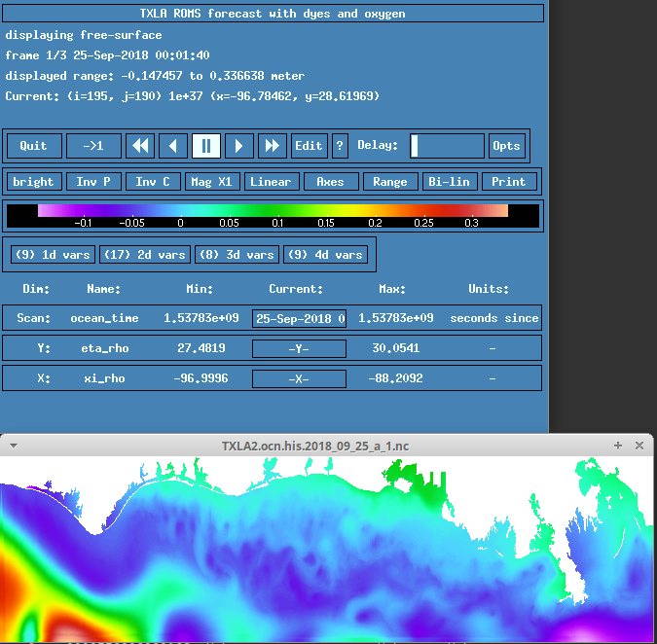The height and width of the screenshot is (644, 657).
Task: Open the (9) 4d vars menu
Action: pos(325,255)
